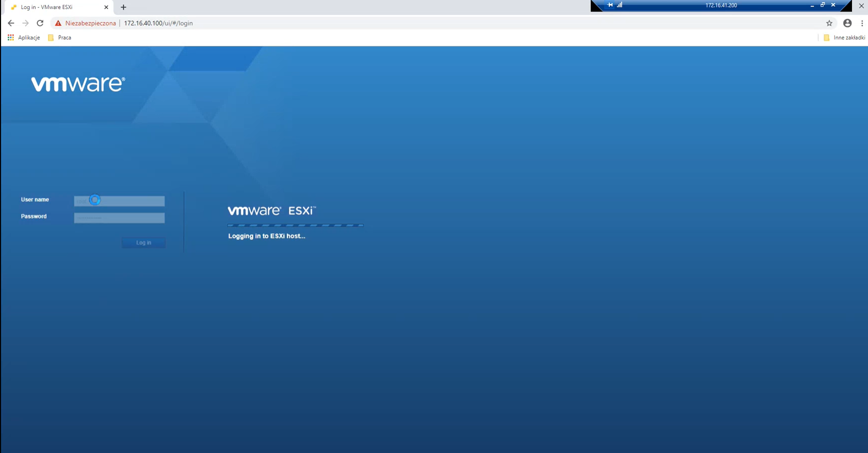Check the remote connection signal strength icon

pos(620,5)
